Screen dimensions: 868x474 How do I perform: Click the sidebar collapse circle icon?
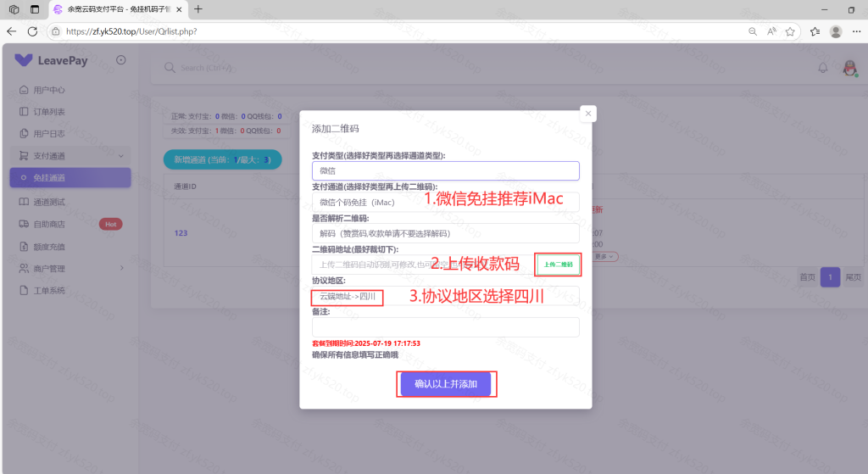click(120, 60)
